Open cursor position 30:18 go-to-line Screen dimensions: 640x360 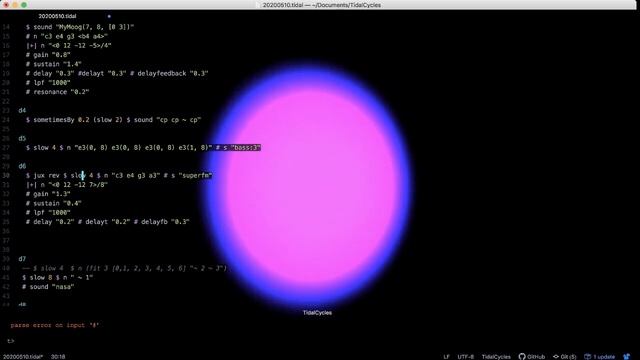pyautogui.click(x=58, y=356)
